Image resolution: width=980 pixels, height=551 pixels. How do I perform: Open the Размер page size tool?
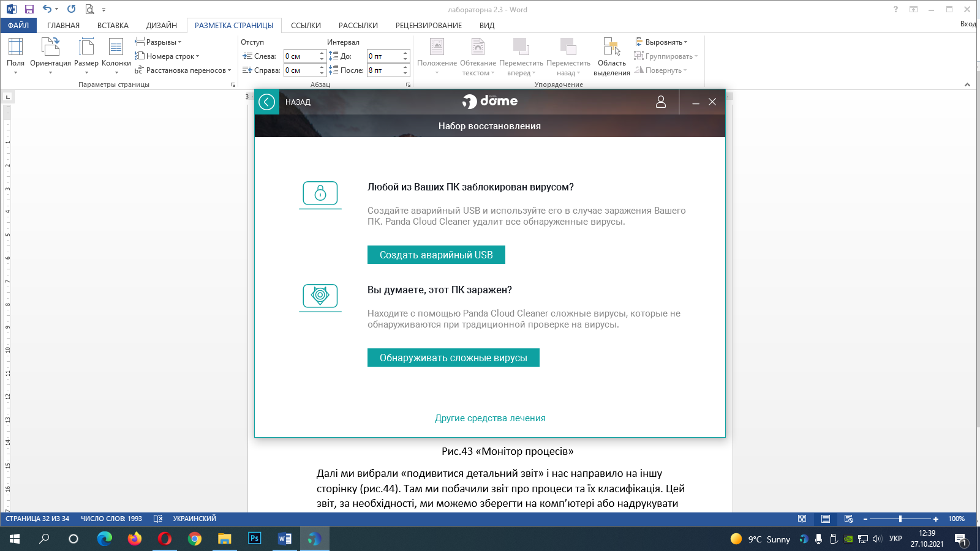click(86, 56)
